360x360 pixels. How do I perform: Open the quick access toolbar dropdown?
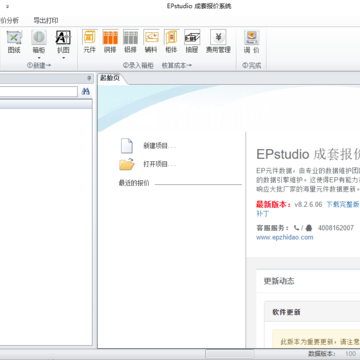(x=7, y=6)
